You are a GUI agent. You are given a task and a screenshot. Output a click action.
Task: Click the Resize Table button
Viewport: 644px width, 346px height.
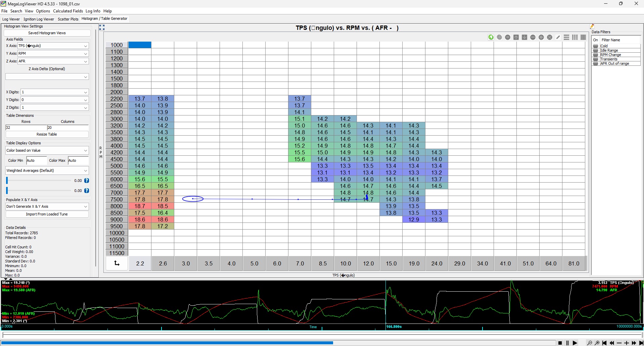[x=47, y=134]
